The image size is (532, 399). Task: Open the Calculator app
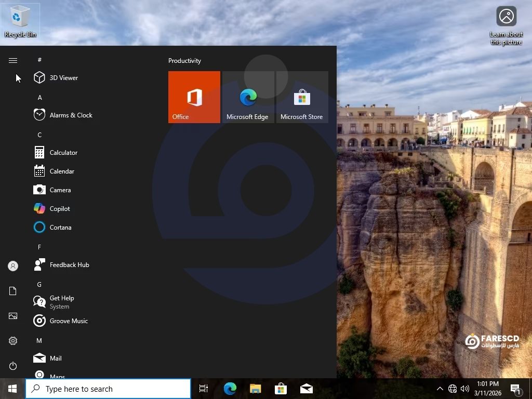pyautogui.click(x=63, y=153)
